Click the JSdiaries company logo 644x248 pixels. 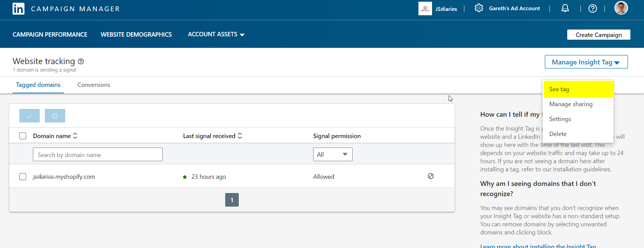[425, 9]
